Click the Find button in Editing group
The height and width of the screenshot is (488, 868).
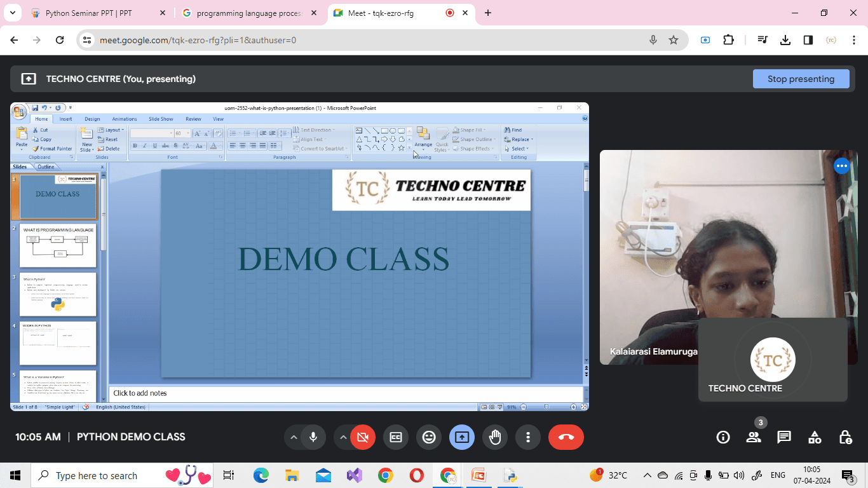(x=513, y=130)
